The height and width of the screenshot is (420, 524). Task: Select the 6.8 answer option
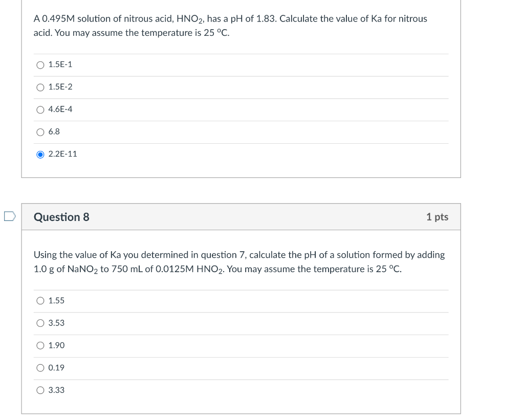pyautogui.click(x=40, y=131)
